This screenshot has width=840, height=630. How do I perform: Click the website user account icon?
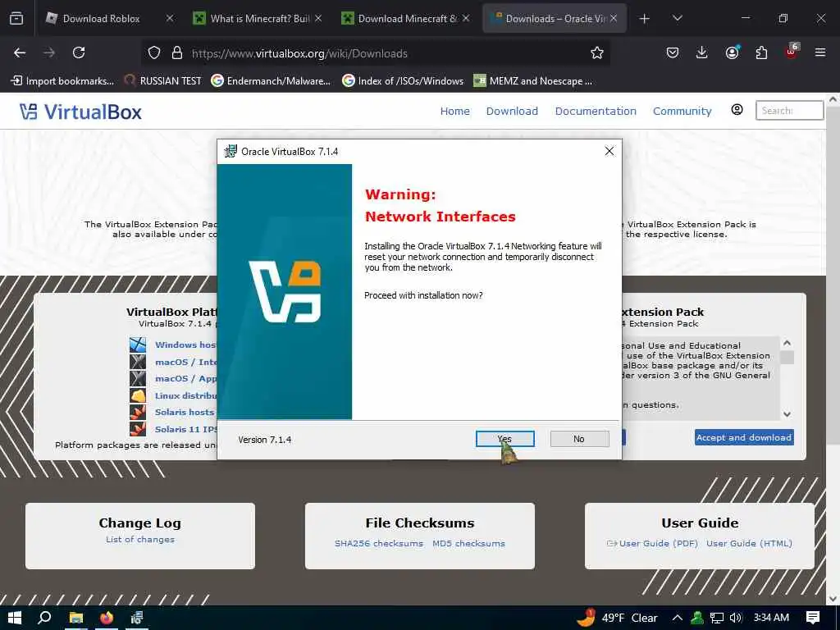(737, 110)
